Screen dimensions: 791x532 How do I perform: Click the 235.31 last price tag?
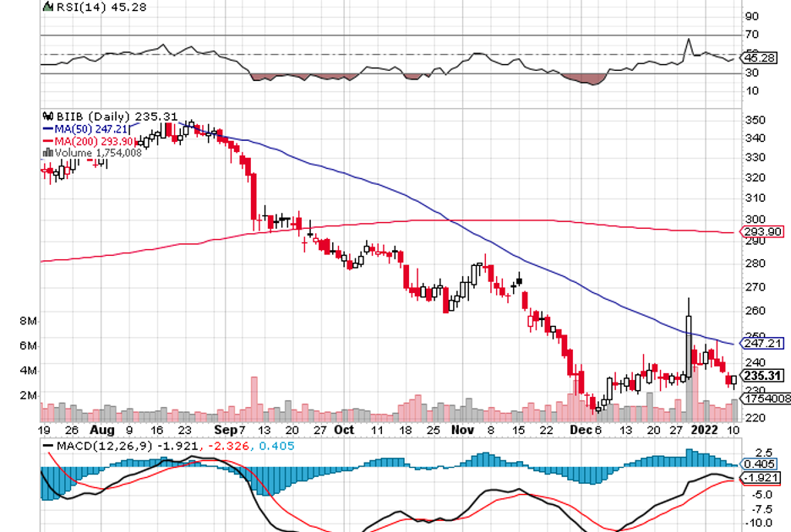pyautogui.click(x=762, y=376)
